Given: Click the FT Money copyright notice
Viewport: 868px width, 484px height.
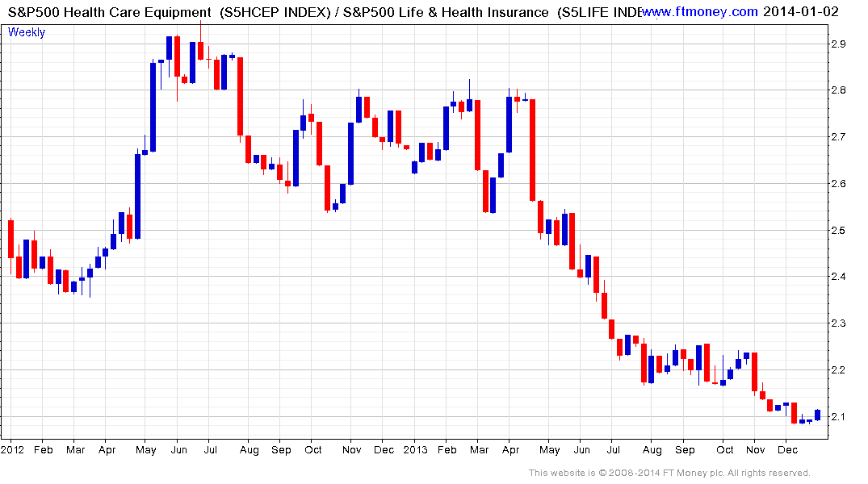Looking at the screenshot, I should point(669,473).
